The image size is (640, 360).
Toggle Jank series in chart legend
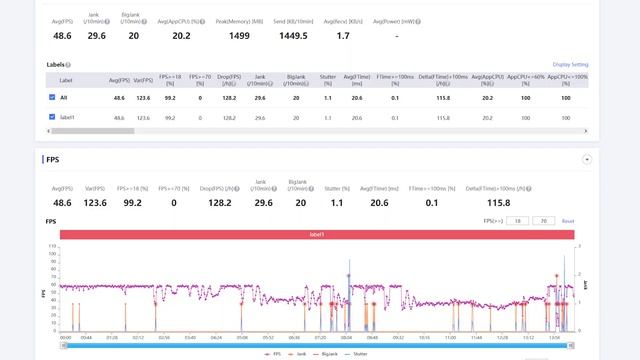[297, 354]
